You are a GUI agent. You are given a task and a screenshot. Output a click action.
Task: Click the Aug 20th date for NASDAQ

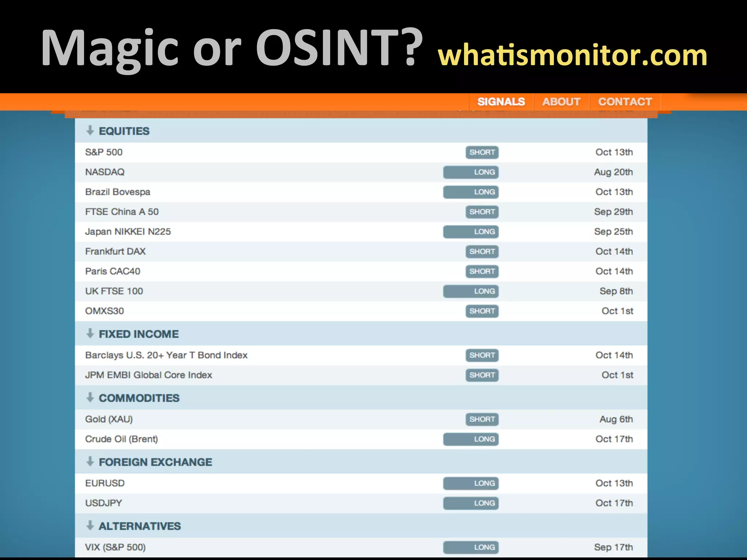[614, 172]
